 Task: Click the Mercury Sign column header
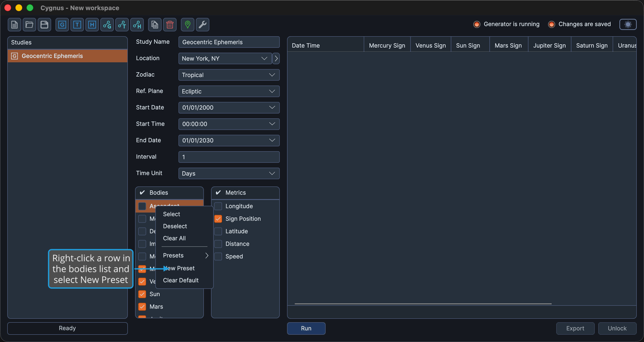[387, 45]
